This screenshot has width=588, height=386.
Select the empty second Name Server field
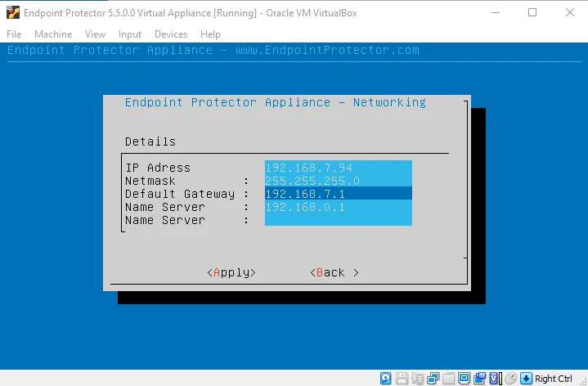pos(339,219)
